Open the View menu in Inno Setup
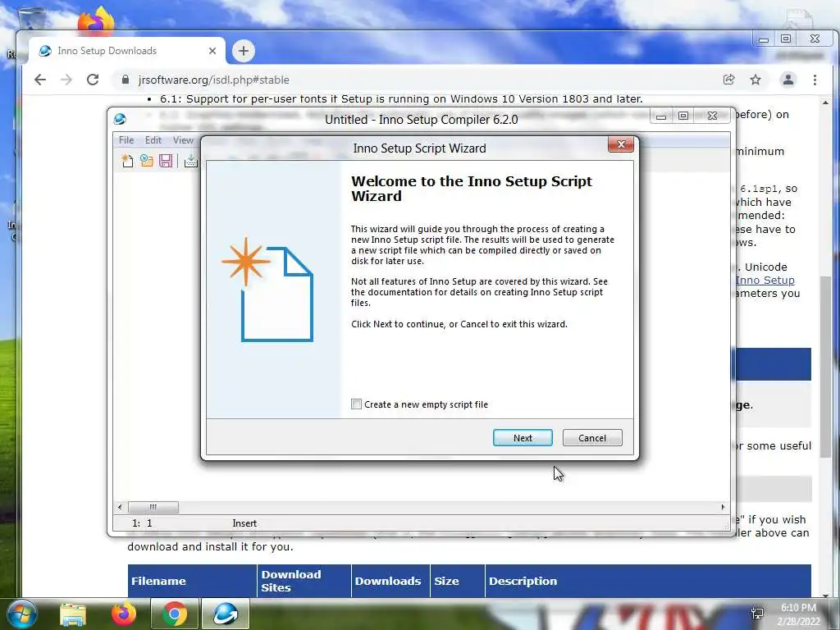840x630 pixels. click(183, 139)
